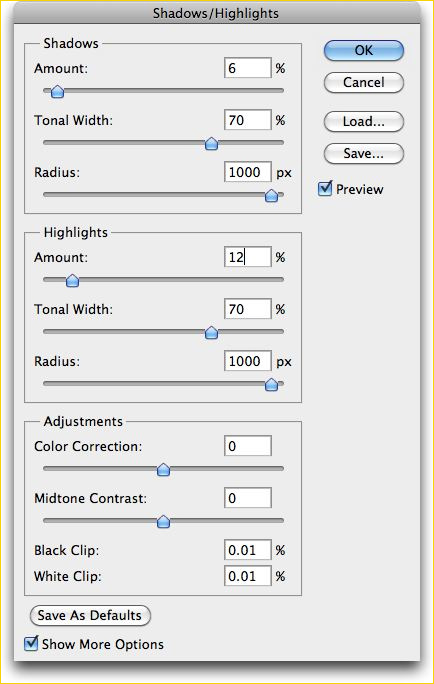Click the Shadows Tonal Width slider handle
Screen dimensions: 434x684
[x=211, y=144]
